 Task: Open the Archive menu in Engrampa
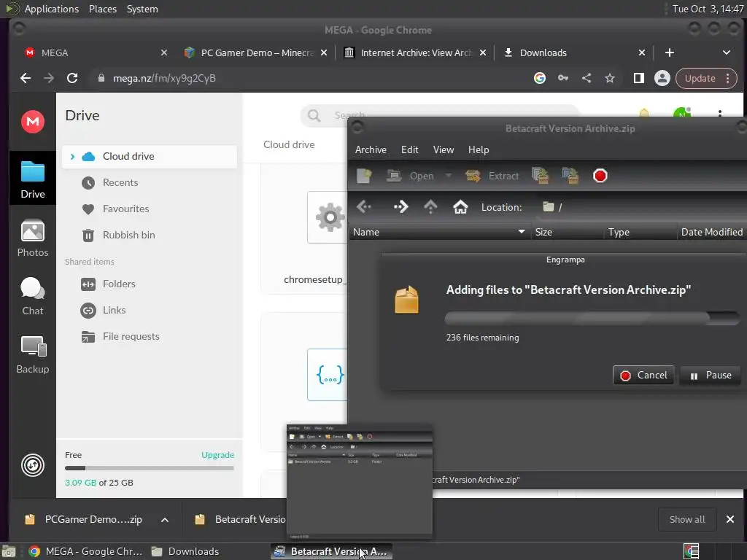coord(371,149)
